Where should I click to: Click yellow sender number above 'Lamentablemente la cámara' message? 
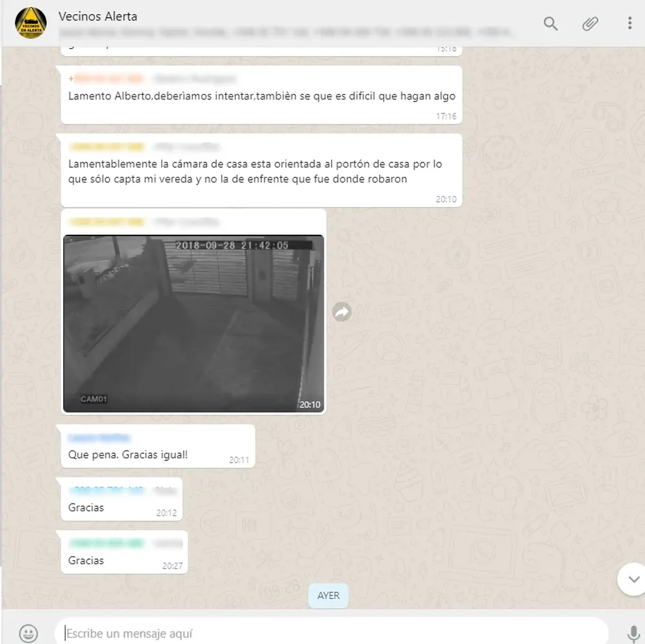coord(106,147)
